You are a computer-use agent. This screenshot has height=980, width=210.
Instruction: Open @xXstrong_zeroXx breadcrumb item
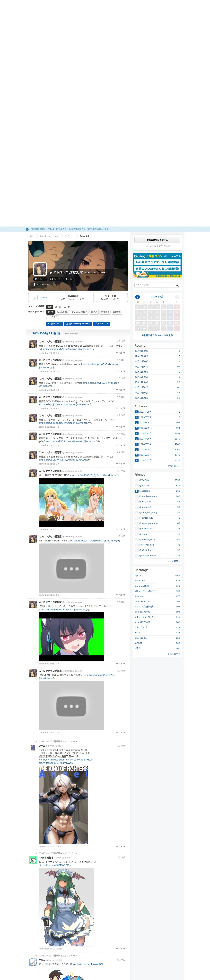49,236
